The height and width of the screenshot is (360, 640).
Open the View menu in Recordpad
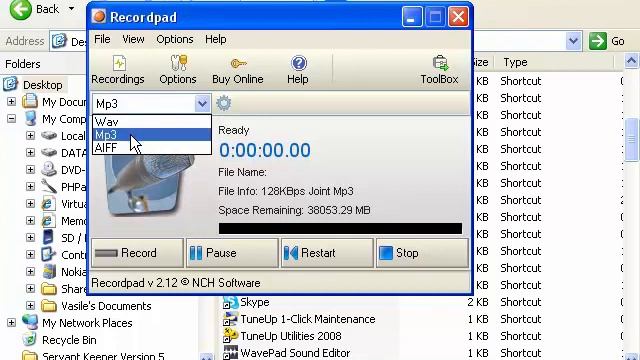tap(133, 39)
